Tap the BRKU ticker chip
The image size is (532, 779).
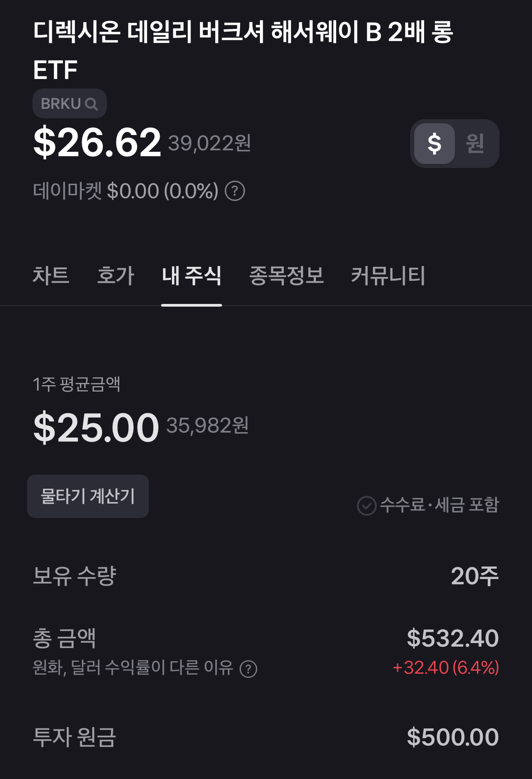pyautogui.click(x=61, y=104)
